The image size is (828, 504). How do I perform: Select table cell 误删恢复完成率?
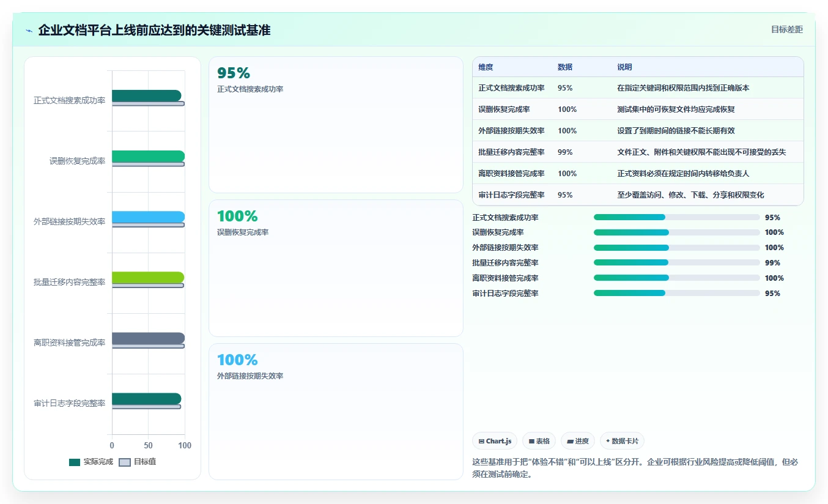504,109
